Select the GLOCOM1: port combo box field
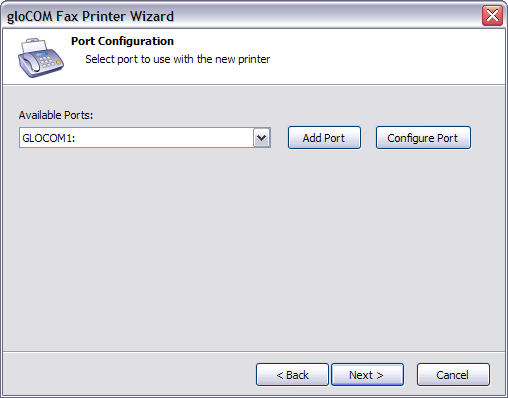Viewport: 508px width, 398px height. 145,137
